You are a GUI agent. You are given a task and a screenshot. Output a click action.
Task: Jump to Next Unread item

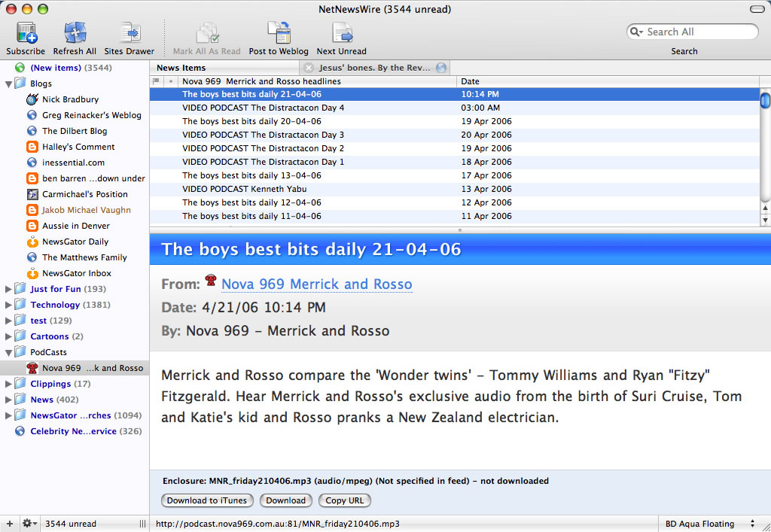pyautogui.click(x=342, y=34)
